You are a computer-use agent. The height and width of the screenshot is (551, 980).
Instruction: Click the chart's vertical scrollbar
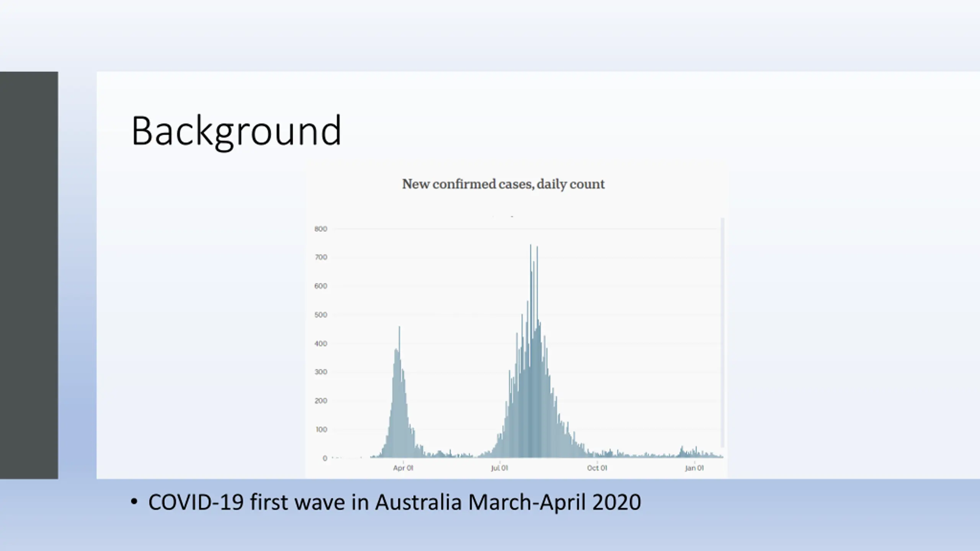[722, 332]
